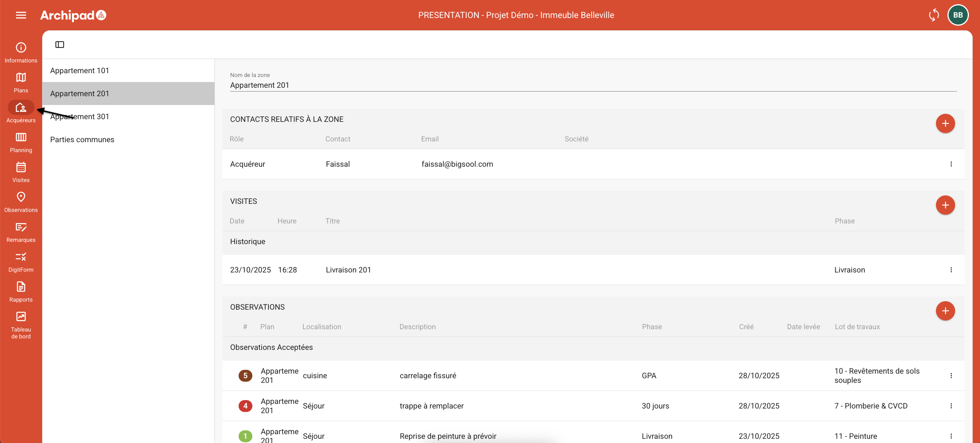Viewport: 980px width, 443px height.
Task: Open Tableau de bord dashboard
Action: (x=21, y=325)
